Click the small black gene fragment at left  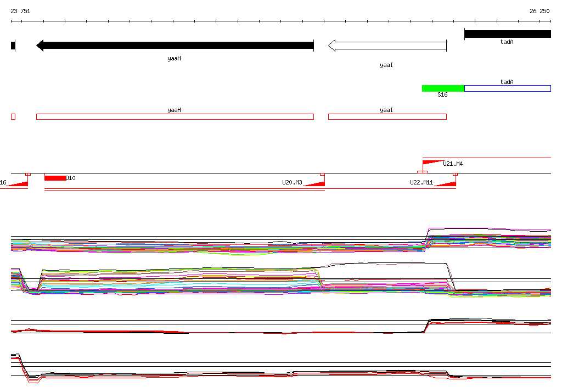(13, 46)
